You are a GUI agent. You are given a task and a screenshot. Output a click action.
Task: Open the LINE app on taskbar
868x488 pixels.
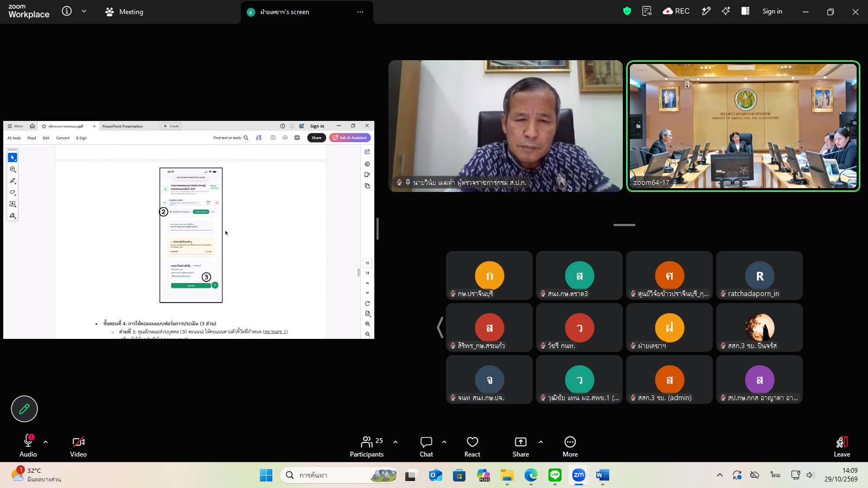[555, 476]
